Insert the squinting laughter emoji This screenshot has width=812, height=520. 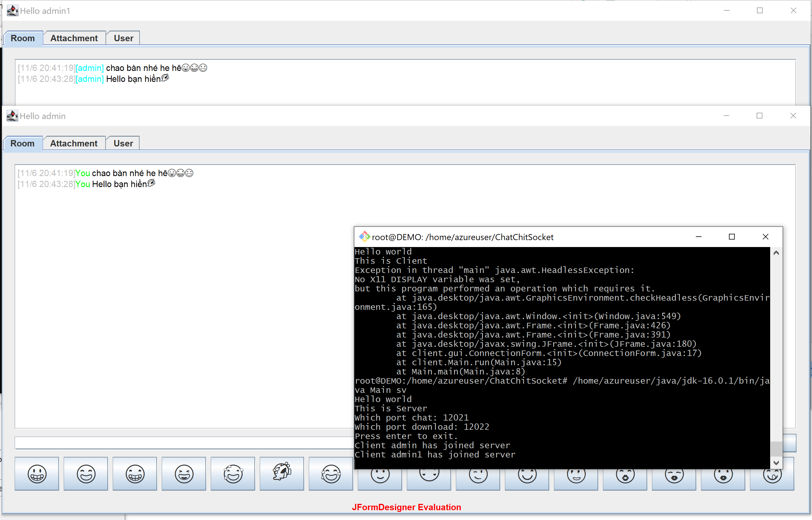tap(183, 473)
